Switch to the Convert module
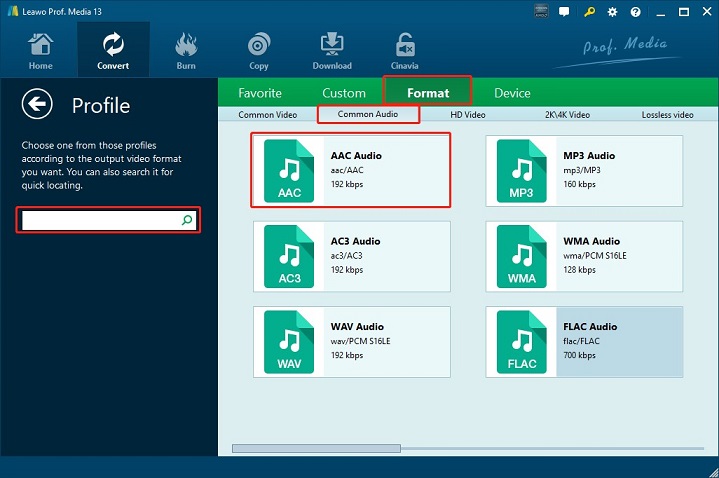 (113, 50)
